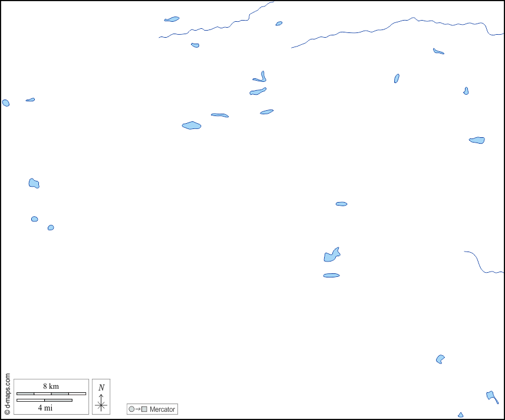Click the '4 mi' scale label text
This screenshot has height=420, width=505.
click(45, 408)
